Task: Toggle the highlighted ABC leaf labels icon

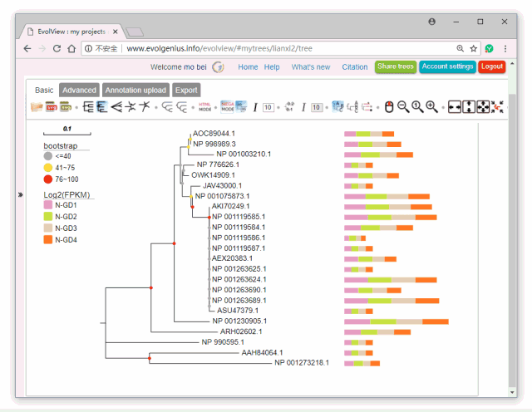Action: (338, 107)
